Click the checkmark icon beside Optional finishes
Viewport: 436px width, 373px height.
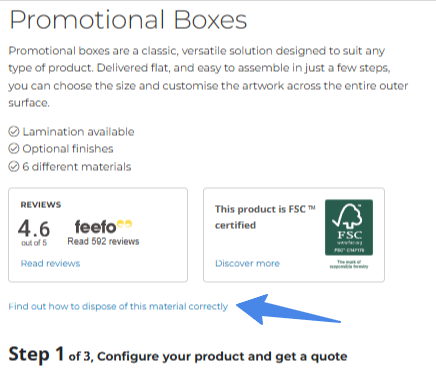point(14,149)
